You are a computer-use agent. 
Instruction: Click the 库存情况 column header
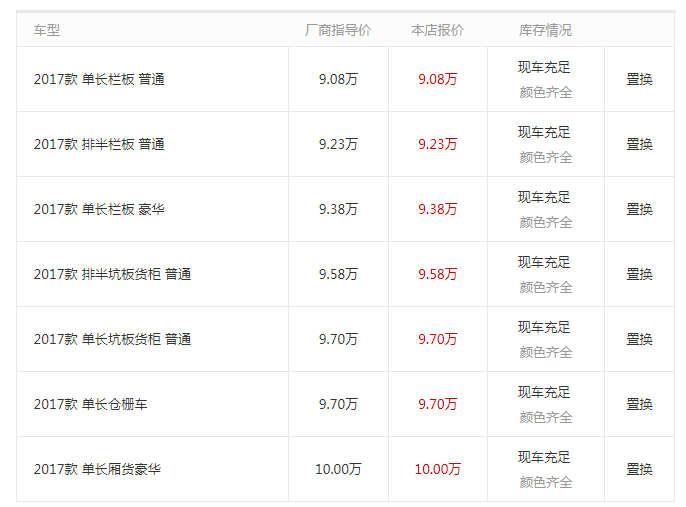pos(545,30)
